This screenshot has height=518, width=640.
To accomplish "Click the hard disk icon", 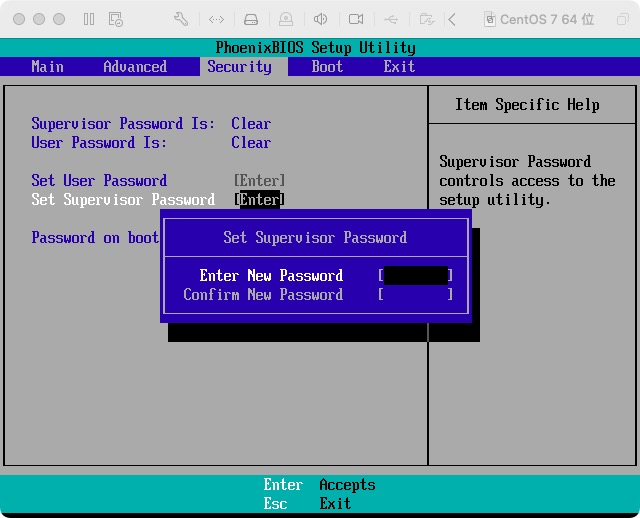I will tap(251, 19).
